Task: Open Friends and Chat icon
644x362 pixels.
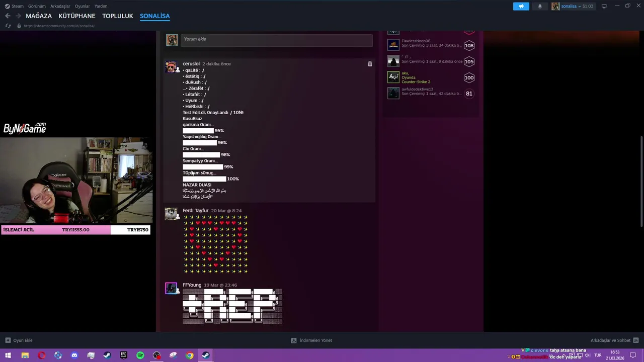Action: tap(636, 340)
